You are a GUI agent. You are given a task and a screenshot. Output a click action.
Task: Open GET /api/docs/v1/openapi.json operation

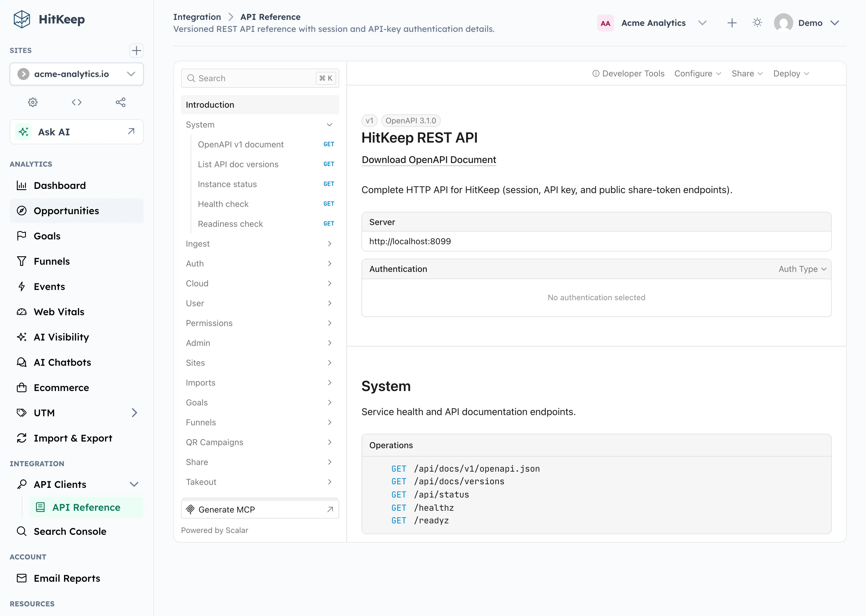(x=465, y=469)
